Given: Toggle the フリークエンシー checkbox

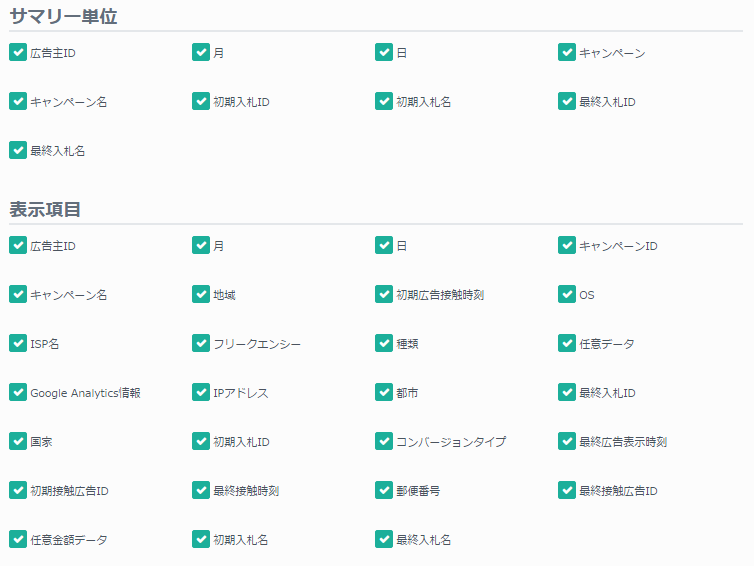Looking at the screenshot, I should 201,343.
